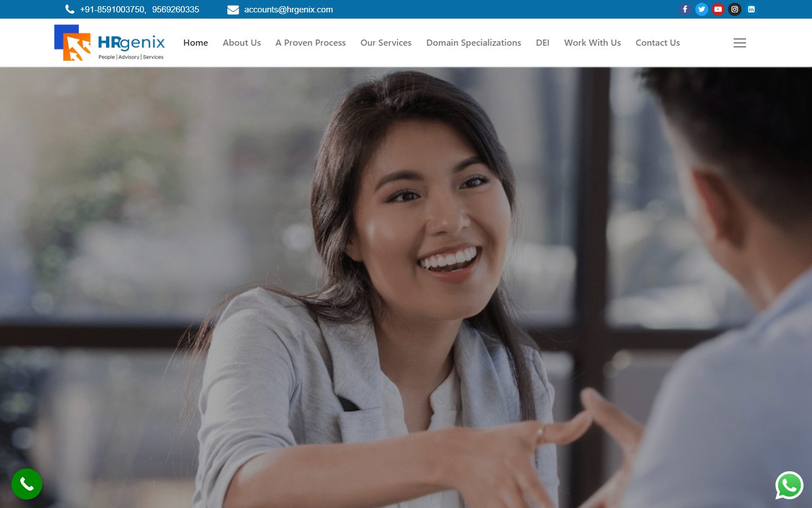Call the number +91-8591003750
This screenshot has height=508, width=812.
tap(113, 10)
